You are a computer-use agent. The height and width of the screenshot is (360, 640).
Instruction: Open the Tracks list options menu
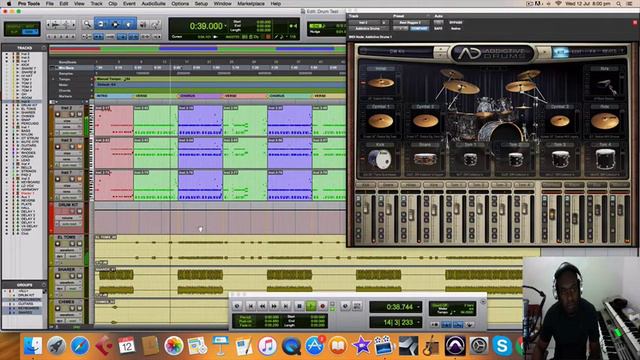[44, 48]
